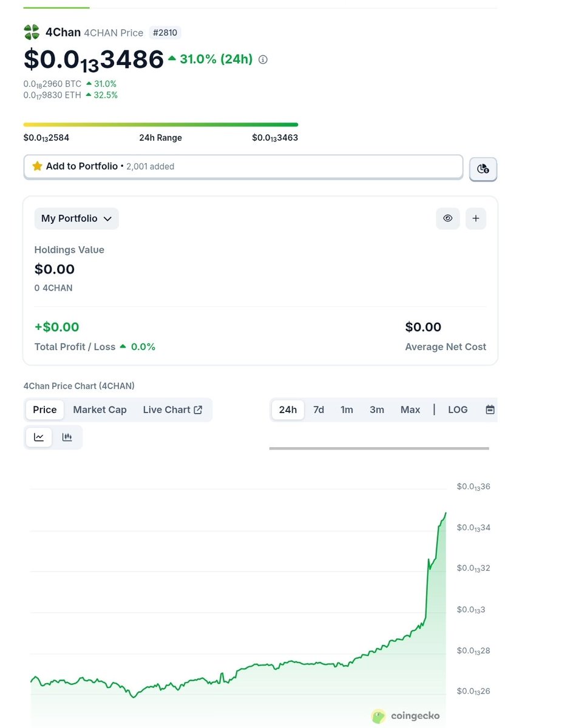This screenshot has height=728, width=576.
Task: Open the Live Chart tab
Action: 173,409
